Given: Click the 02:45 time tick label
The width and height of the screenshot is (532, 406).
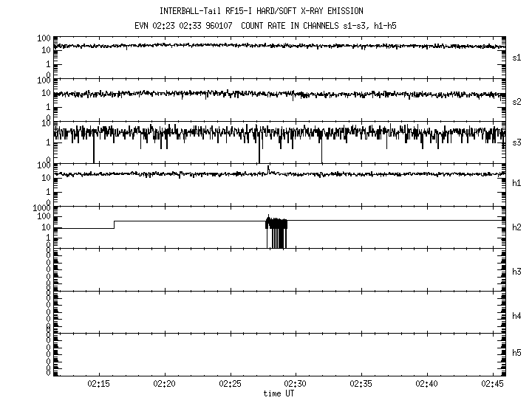Looking at the screenshot, I should [493, 385].
